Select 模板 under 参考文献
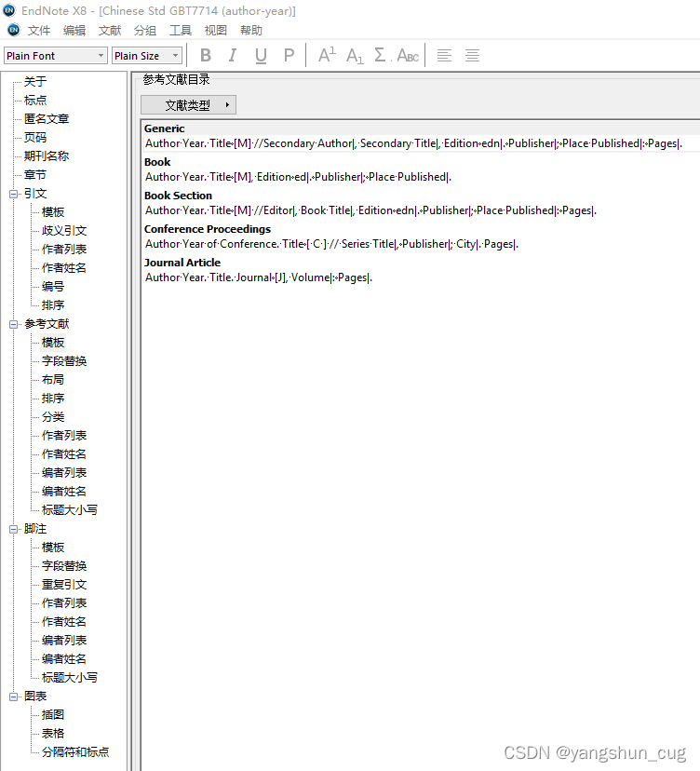Viewport: 700px width, 771px height. click(x=53, y=343)
